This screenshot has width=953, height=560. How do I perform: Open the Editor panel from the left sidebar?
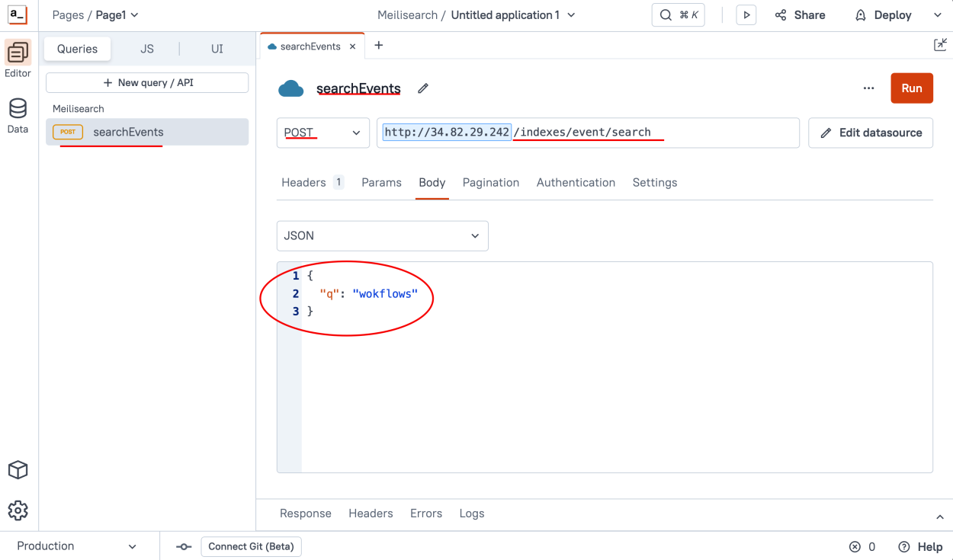click(x=18, y=53)
